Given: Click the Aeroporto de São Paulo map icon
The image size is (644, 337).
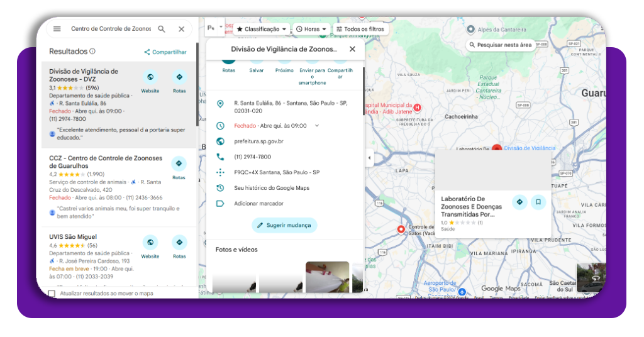Looking at the screenshot, I should (x=462, y=292).
